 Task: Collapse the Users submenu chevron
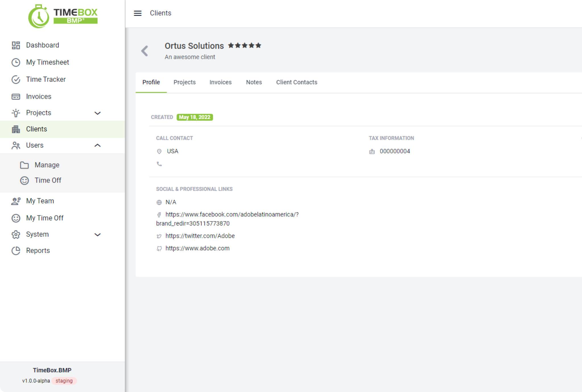coord(97,146)
